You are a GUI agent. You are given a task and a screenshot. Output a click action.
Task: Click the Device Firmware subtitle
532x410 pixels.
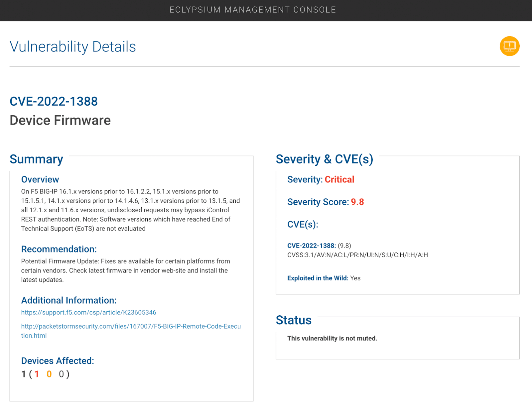pos(60,120)
